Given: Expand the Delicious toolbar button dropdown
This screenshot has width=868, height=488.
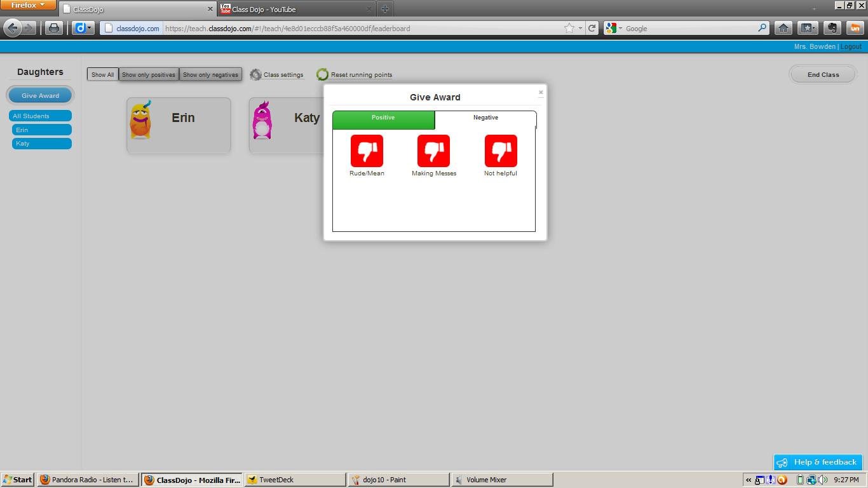Looking at the screenshot, I should (x=90, y=28).
